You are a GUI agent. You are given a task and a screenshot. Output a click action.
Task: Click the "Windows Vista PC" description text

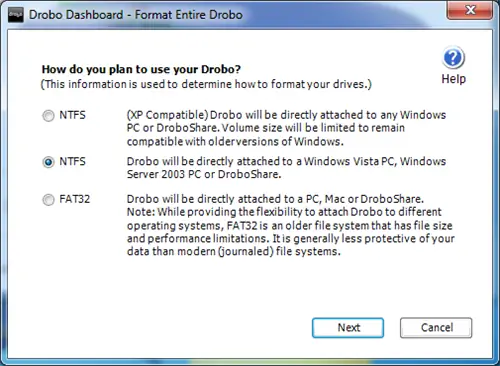point(349,161)
